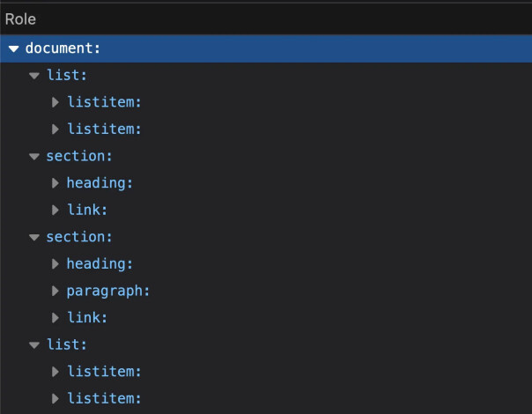
Task: Collapse the first list node arrow
Action: pyautogui.click(x=34, y=76)
